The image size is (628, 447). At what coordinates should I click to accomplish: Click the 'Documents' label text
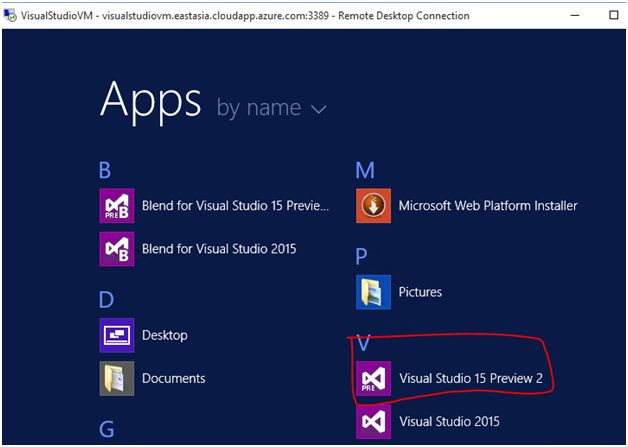pyautogui.click(x=173, y=379)
